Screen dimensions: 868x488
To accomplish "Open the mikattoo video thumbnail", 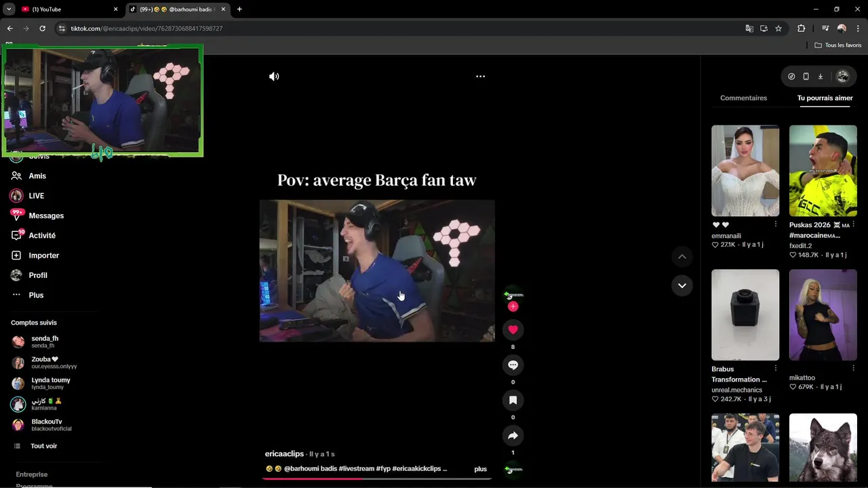I will pos(823,314).
